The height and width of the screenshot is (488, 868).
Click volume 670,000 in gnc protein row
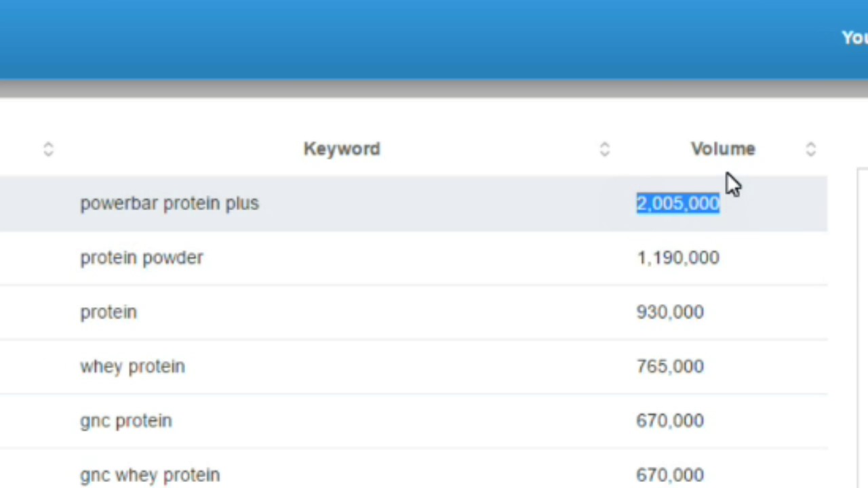tap(670, 420)
